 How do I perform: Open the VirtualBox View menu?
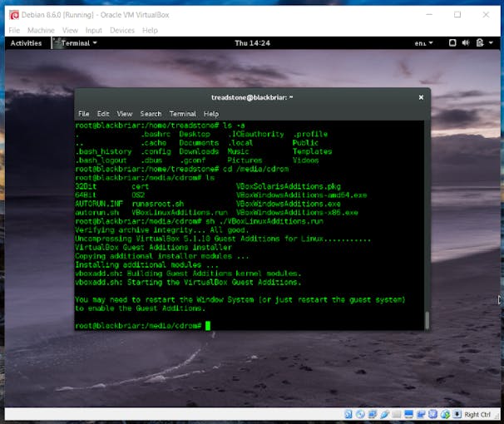click(70, 30)
